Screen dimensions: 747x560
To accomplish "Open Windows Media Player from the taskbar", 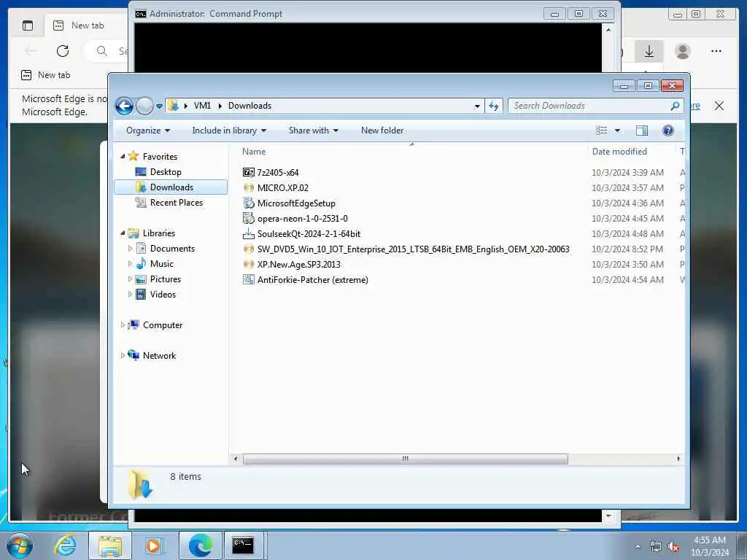I will point(155,545).
